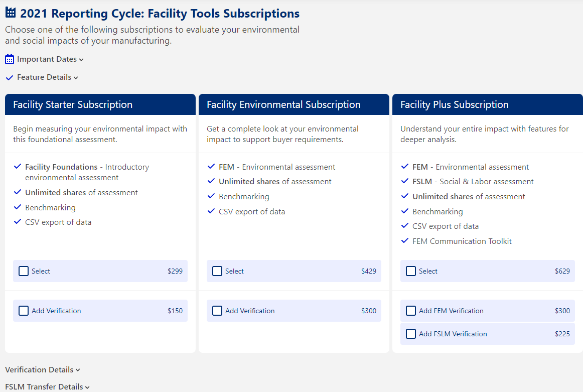Click the FSLM Transfer Details chevron arrow
Viewport: 583px width, 392px height.
click(x=87, y=387)
